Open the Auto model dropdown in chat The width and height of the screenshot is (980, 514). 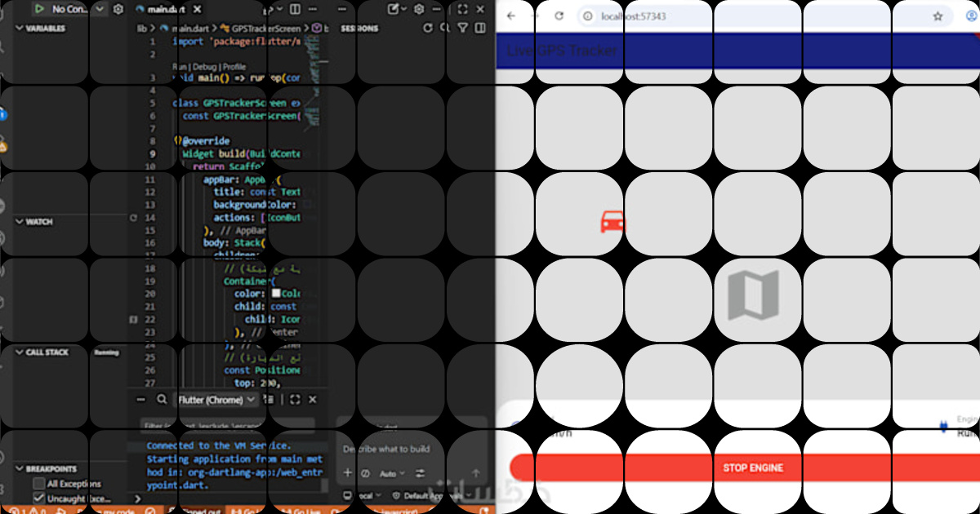point(393,473)
